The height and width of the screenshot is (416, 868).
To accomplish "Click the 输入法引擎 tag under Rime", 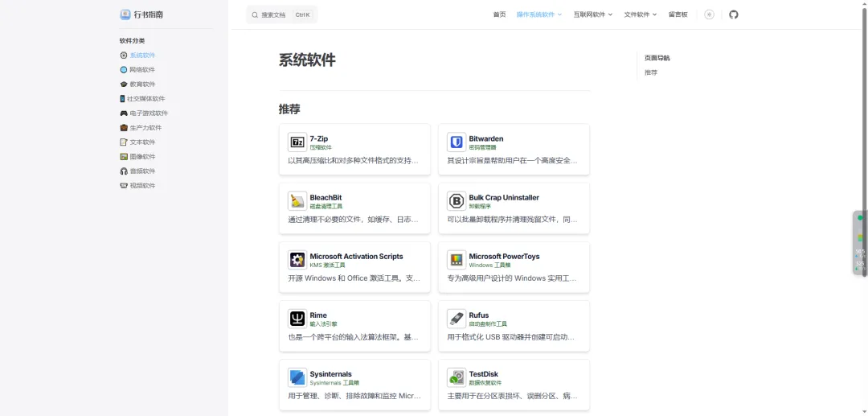I will [x=323, y=324].
